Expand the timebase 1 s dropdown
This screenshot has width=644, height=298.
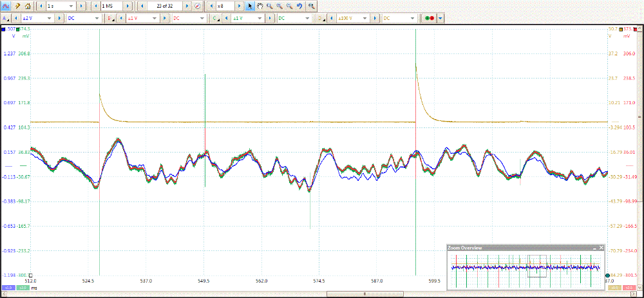70,5
